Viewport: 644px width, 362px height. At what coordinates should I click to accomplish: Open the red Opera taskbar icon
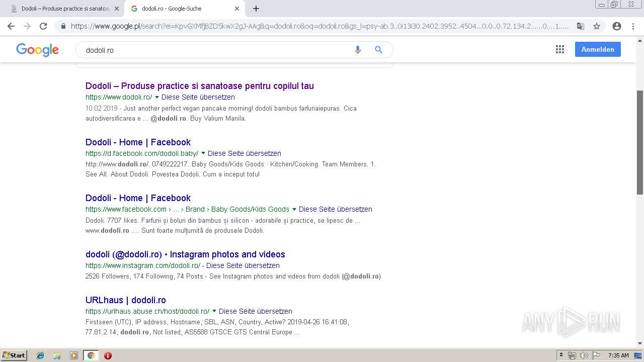tap(108, 355)
